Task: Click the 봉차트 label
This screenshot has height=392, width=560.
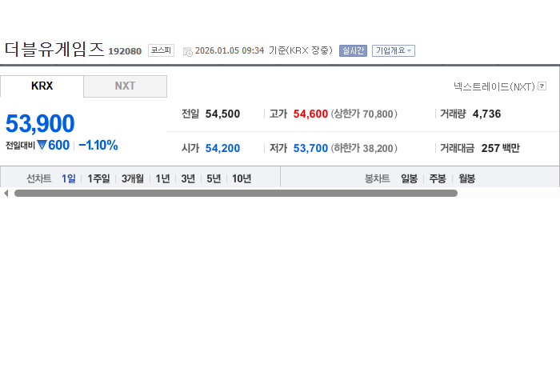Action: coord(377,178)
